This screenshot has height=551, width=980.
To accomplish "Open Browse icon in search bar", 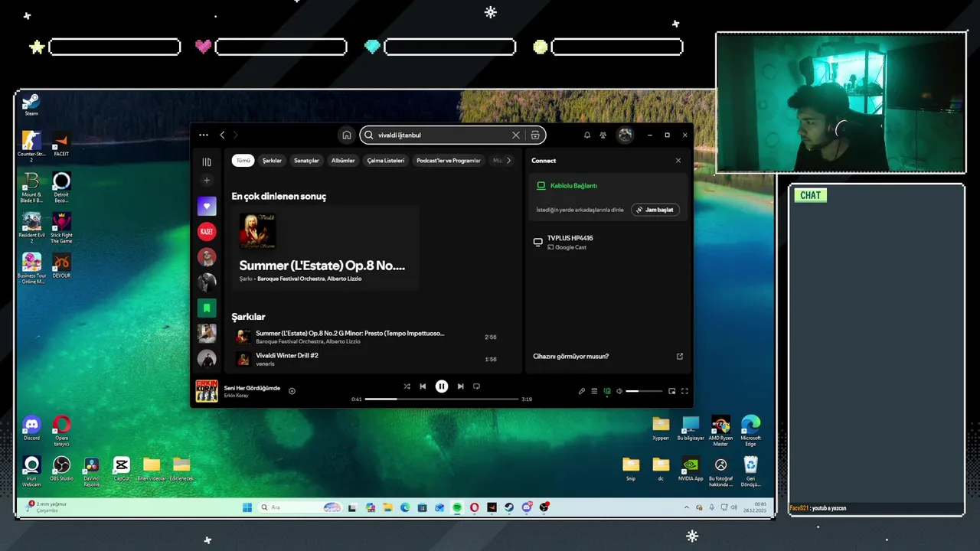I will pos(535,135).
